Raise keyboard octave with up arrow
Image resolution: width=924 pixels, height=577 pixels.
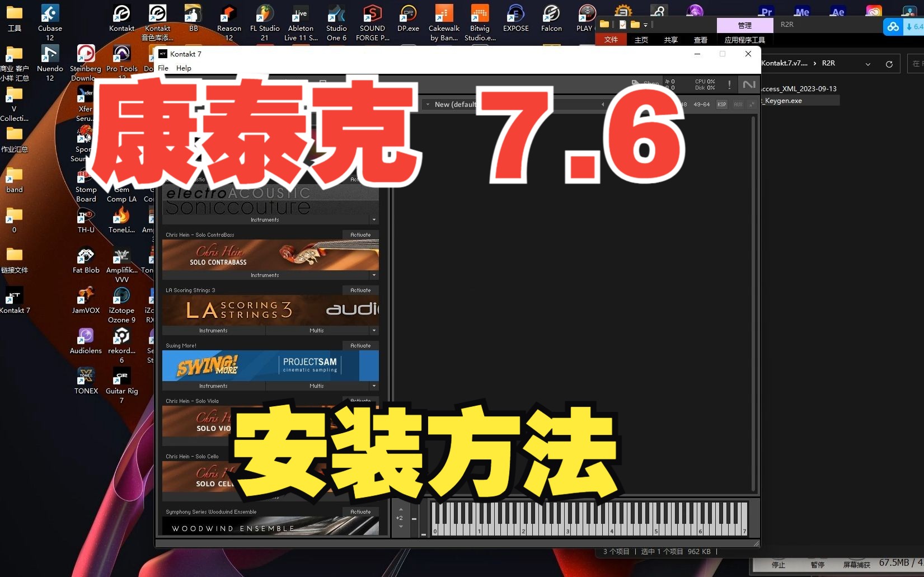click(401, 510)
